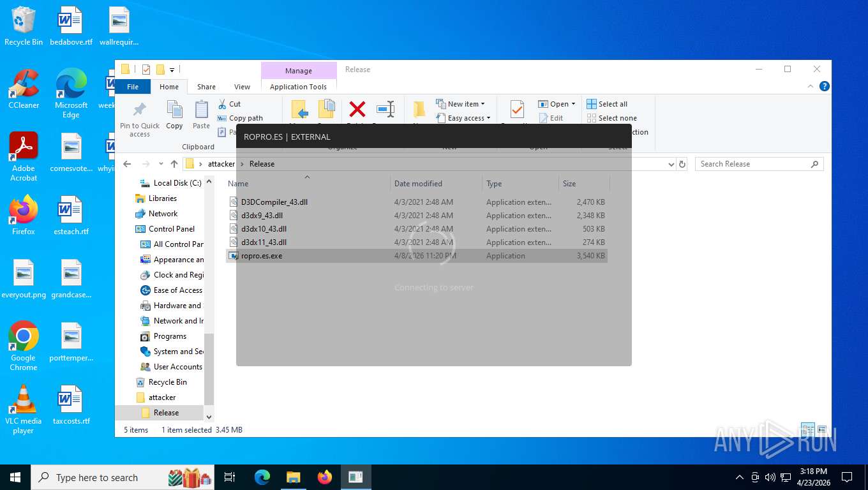
Task: Sort by Size column header
Action: pos(584,184)
